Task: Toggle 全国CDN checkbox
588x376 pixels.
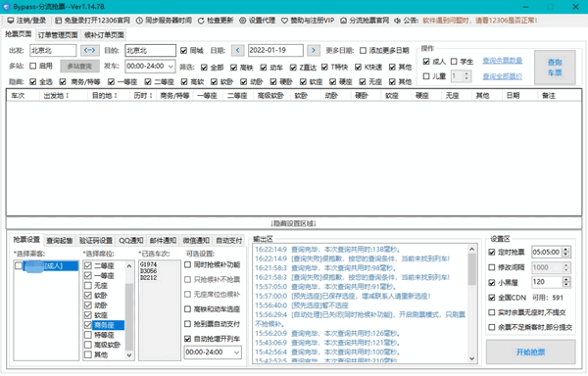Action: (492, 298)
